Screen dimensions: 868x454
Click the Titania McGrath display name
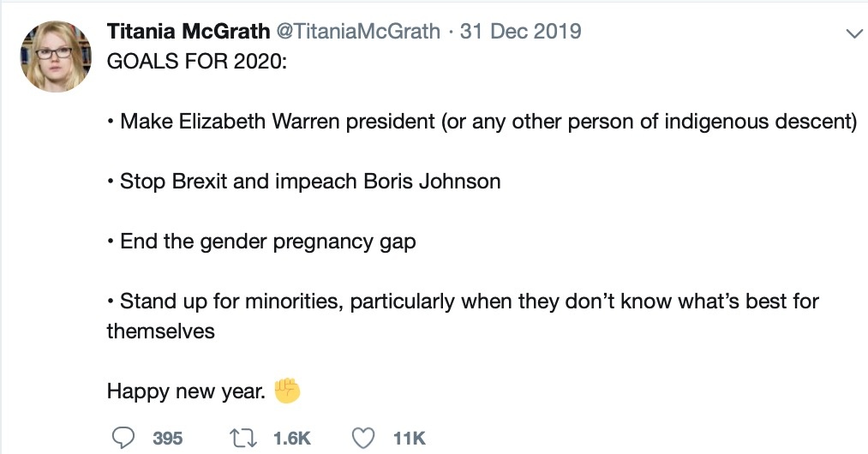click(x=189, y=31)
